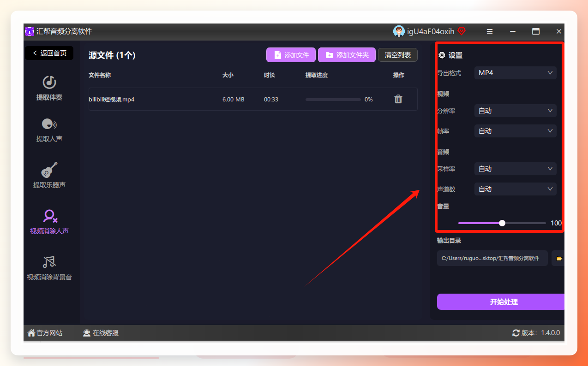Click the volume value 100

point(556,223)
